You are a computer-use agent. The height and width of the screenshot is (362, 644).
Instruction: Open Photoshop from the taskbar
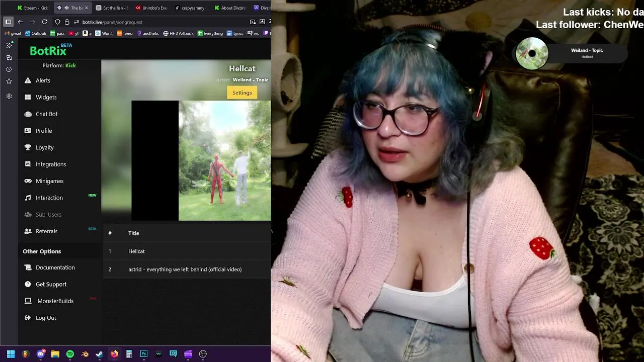(x=144, y=354)
